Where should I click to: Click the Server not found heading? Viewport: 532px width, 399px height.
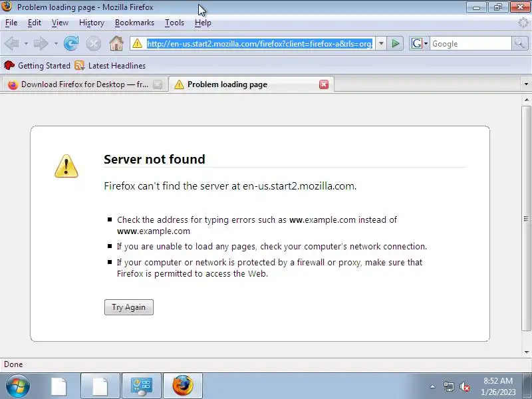tap(154, 159)
